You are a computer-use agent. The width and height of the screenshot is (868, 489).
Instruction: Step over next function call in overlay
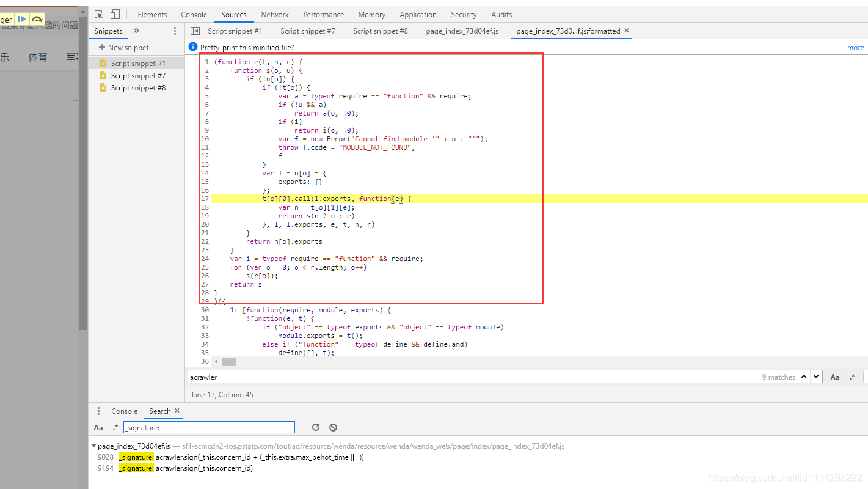tap(37, 20)
